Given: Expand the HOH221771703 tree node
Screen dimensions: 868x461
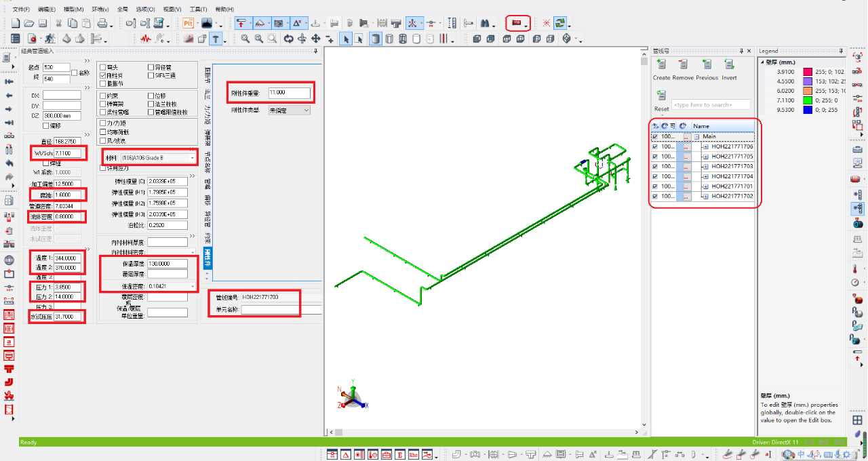Looking at the screenshot, I should tap(705, 166).
